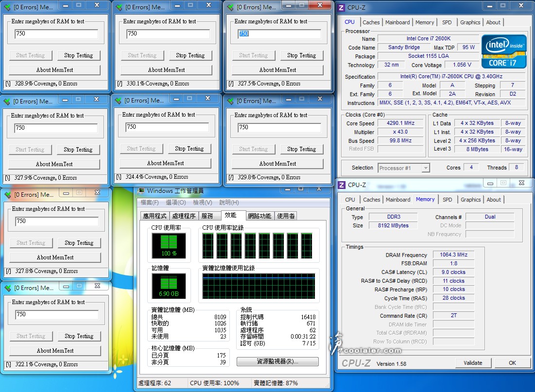Viewport: 535px width, 392px height.
Task: Click the CPU-Z 'Z' icon in the lower CPU-Z window
Action: [x=342, y=185]
